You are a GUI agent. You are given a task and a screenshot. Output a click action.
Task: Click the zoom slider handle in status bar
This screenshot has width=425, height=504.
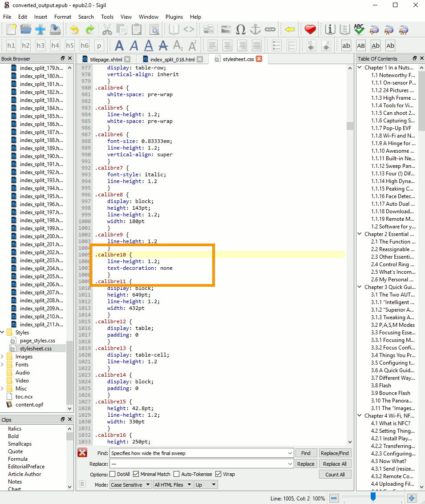(x=373, y=496)
